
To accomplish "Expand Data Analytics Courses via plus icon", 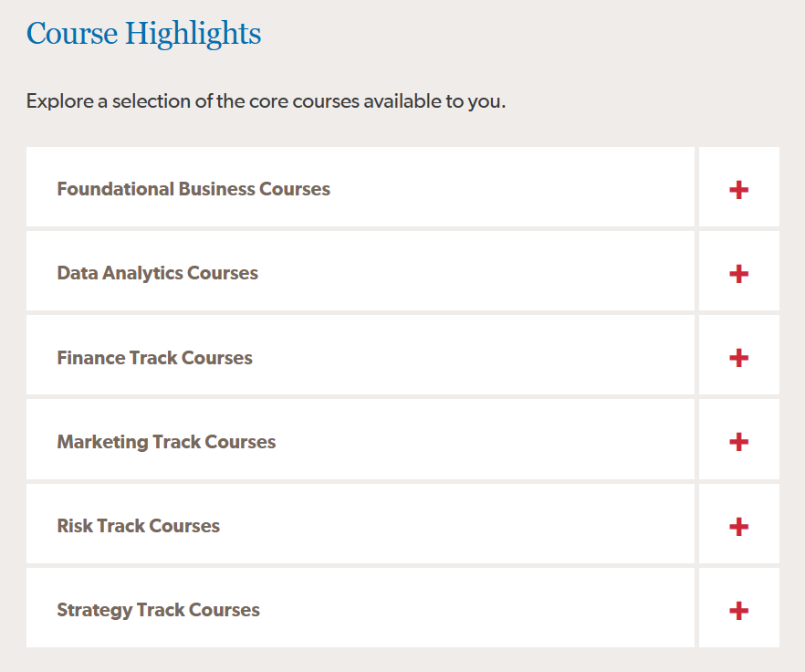I will click(x=739, y=273).
